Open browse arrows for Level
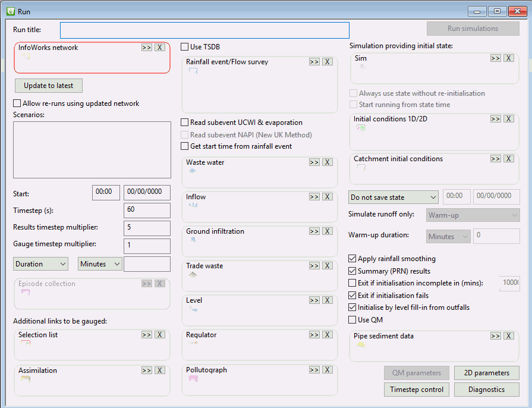This screenshot has height=408, width=532. coord(314,300)
